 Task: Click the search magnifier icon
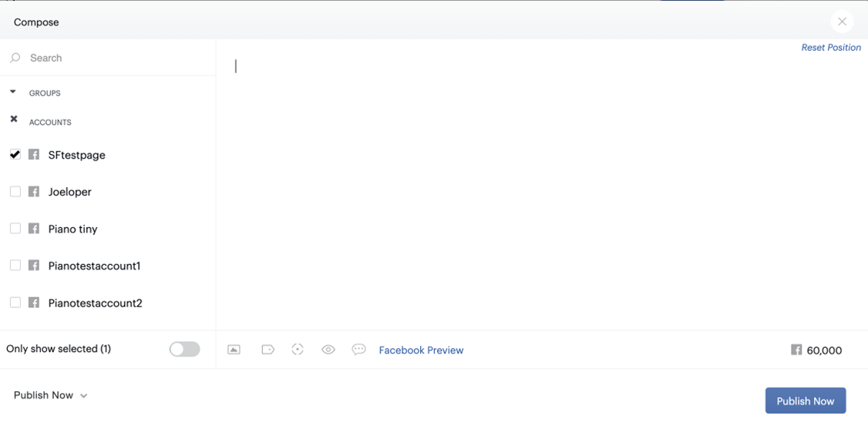point(15,58)
